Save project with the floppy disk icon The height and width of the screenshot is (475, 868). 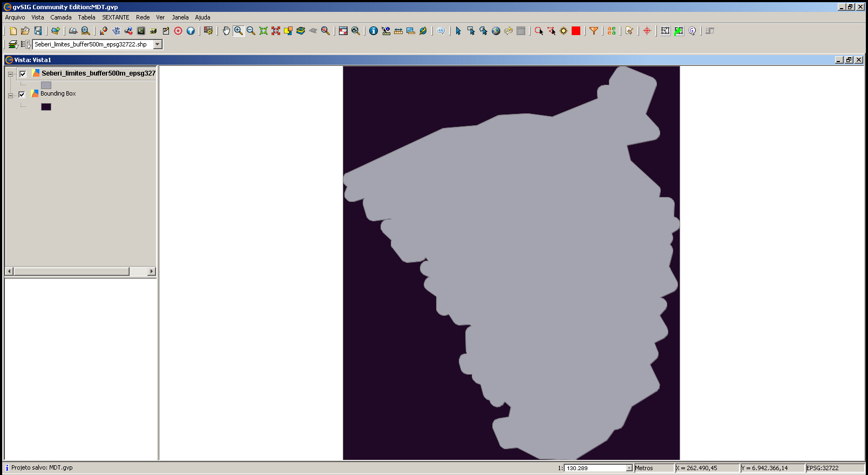(x=38, y=31)
